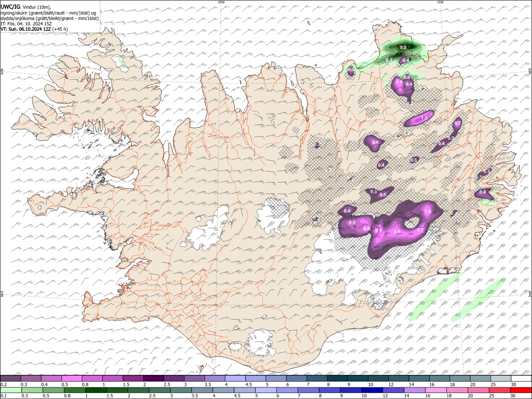Click the 20W longitude label on the top edge
This screenshot has height=399, width=532.
point(221,2)
